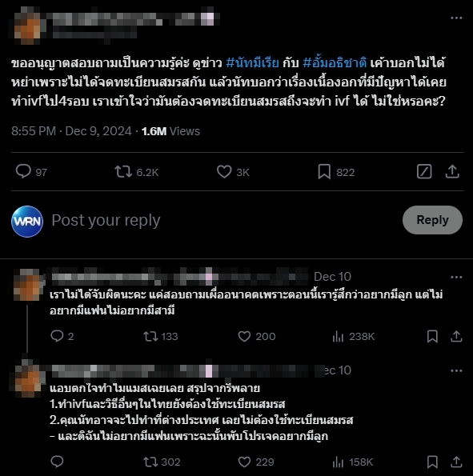Repost the first reply with 133 reposts
The image size is (473, 476).
[x=150, y=336]
